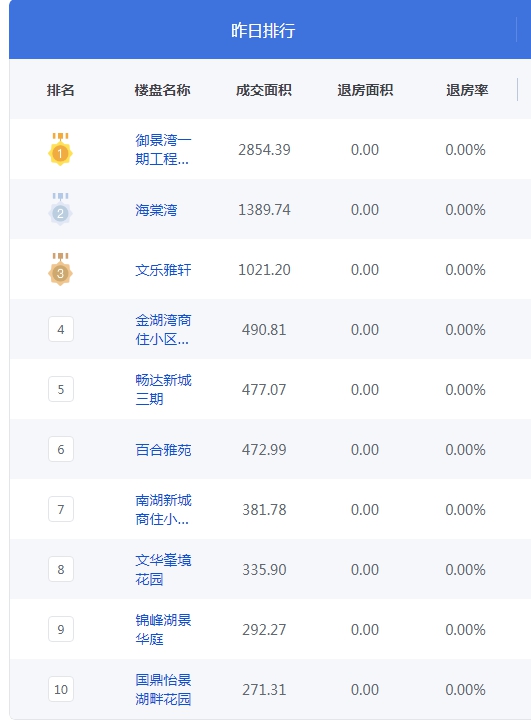Click the silver rank 2 medal icon
531x722 pixels.
[x=60, y=209]
